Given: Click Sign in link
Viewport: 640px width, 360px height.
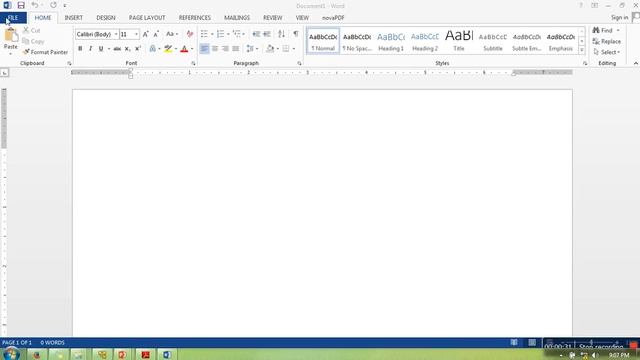Looking at the screenshot, I should (619, 18).
